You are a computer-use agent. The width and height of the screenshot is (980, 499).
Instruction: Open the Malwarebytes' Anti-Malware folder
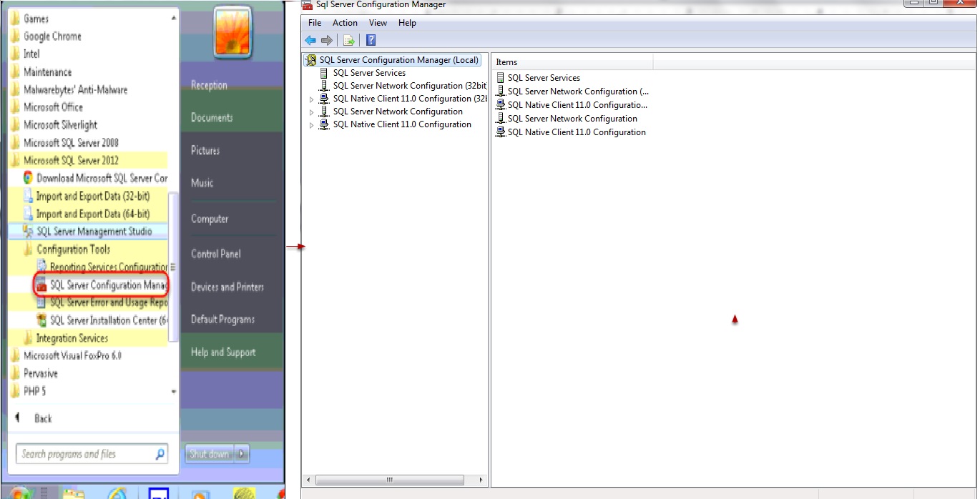75,90
